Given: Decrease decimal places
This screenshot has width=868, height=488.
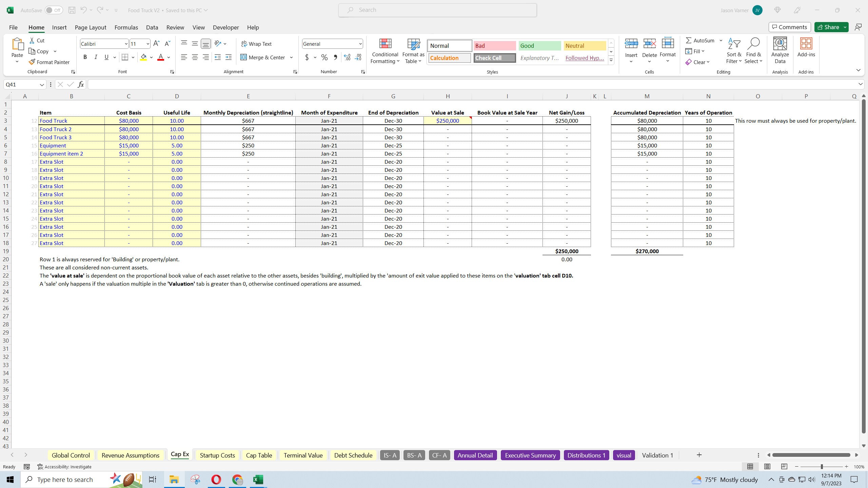Looking at the screenshot, I should click(358, 58).
